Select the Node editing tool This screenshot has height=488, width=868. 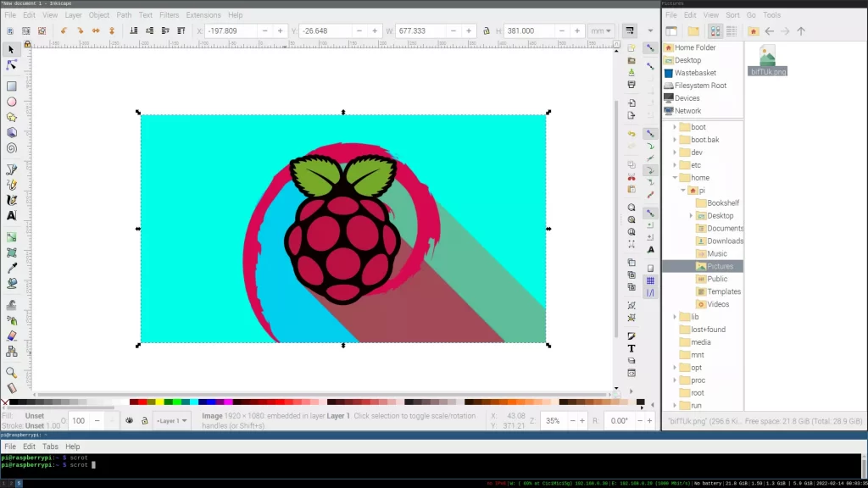(x=11, y=65)
